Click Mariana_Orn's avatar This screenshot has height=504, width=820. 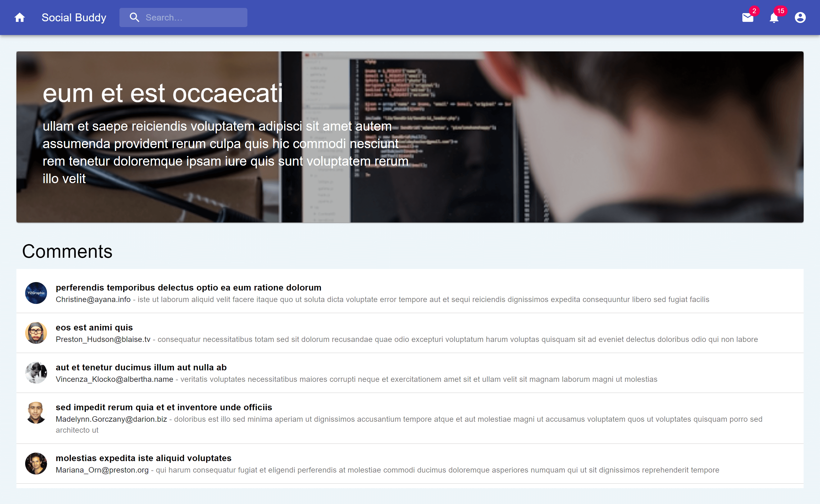36,463
